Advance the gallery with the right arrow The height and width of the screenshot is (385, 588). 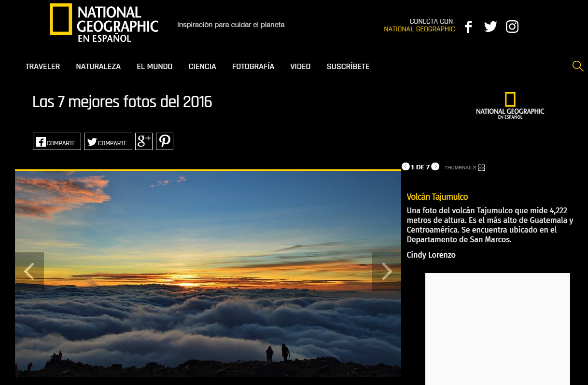tap(387, 271)
